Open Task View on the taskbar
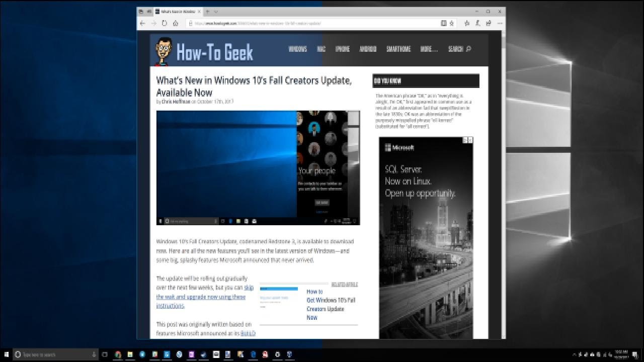Screen dimensions: 644x362 [x=105, y=354]
